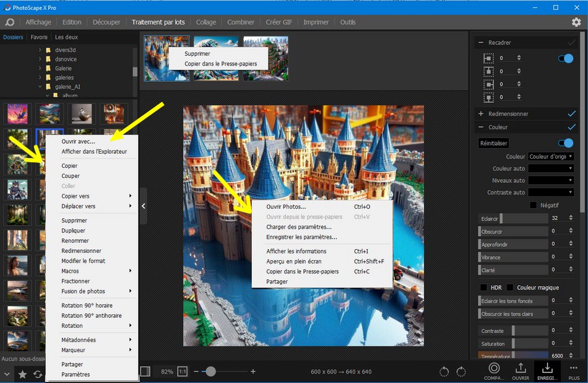Screen dimensions: 588x383
Task: Open the Plus more options icon
Action: (574, 371)
